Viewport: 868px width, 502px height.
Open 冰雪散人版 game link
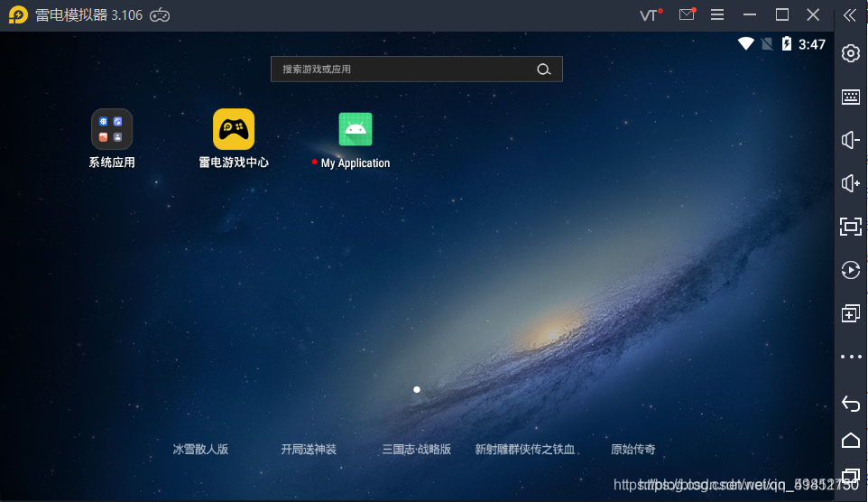click(x=200, y=450)
